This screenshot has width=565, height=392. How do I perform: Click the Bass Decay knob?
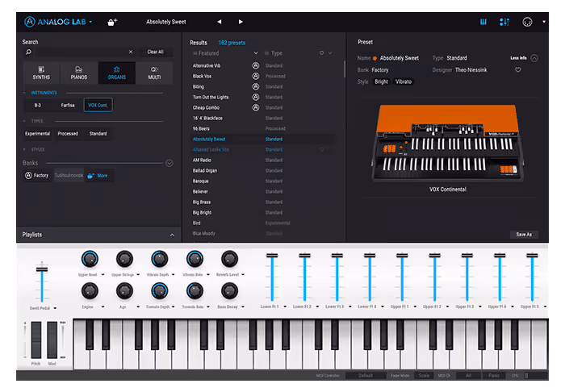(x=229, y=291)
